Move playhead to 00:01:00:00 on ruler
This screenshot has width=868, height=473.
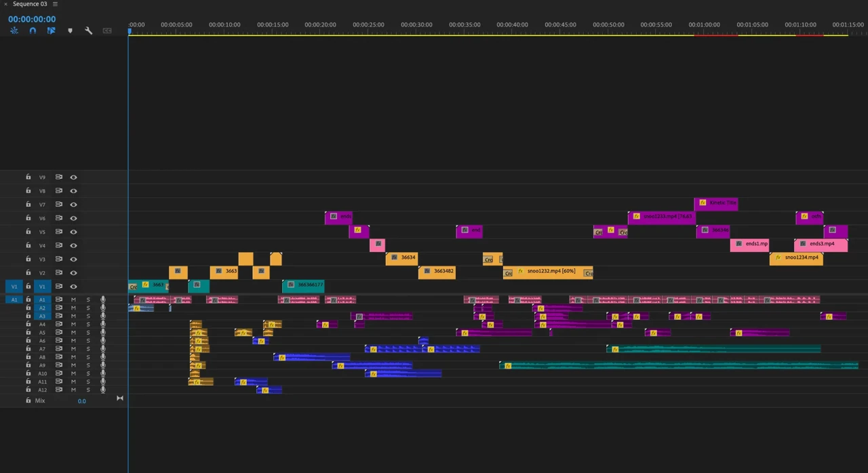705,25
